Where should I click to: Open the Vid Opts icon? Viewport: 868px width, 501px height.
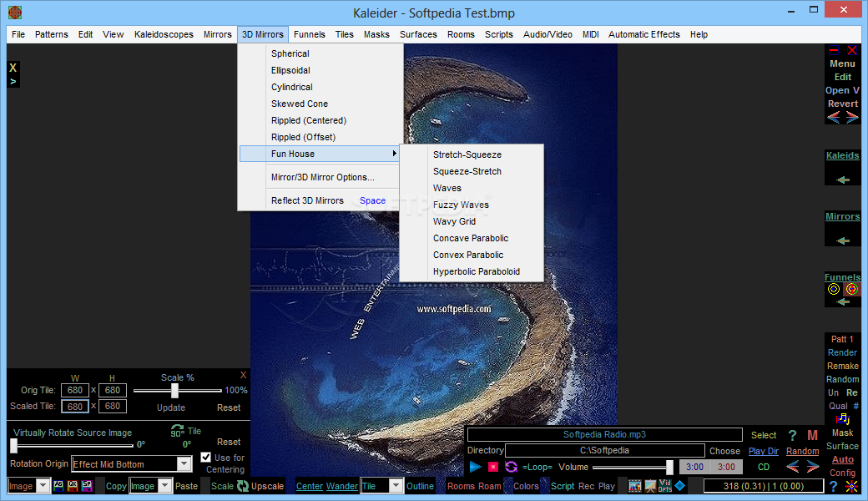(665, 486)
